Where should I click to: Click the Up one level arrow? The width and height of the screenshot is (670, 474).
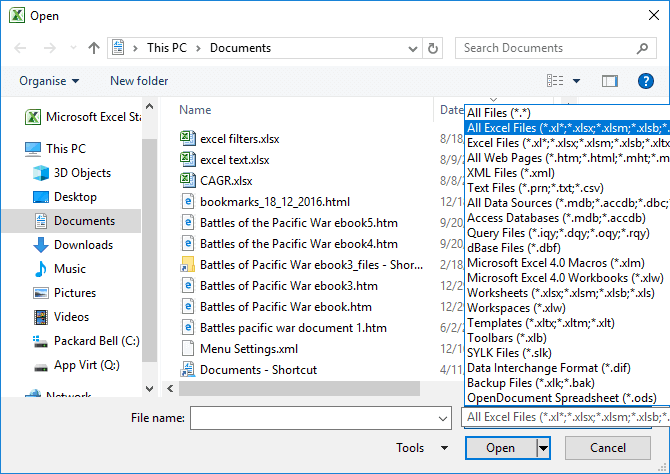(93, 48)
